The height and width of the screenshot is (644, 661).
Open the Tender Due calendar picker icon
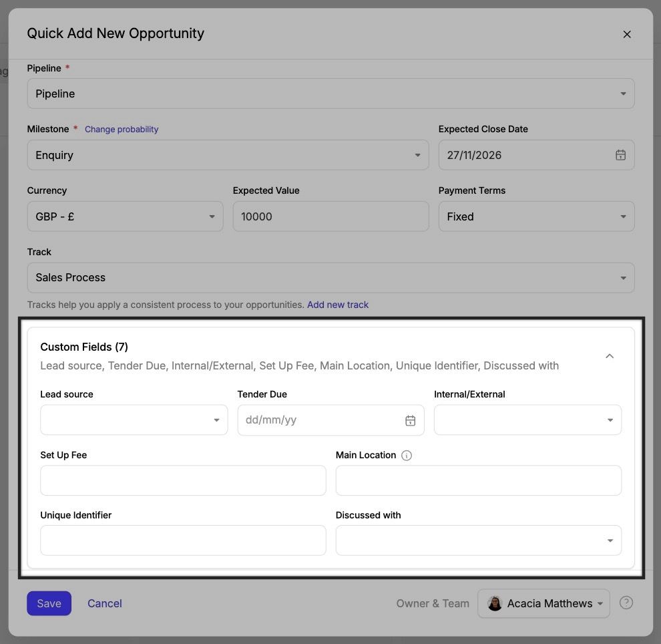coord(410,420)
